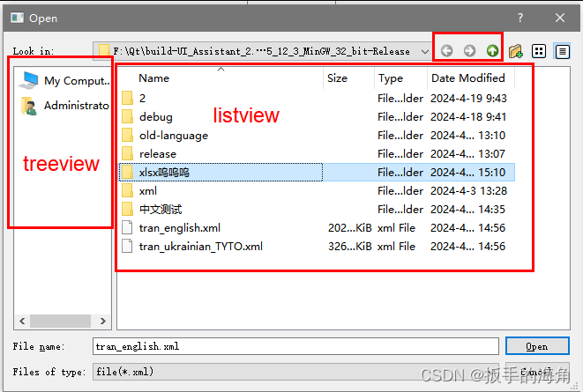Select My Computer in sidebar
Viewport: 583px width, 392px height.
coord(64,80)
